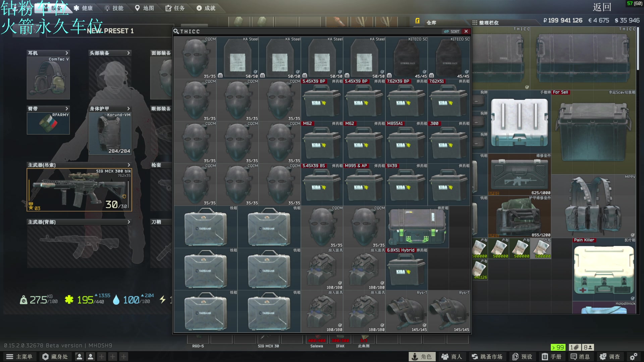
Task: Close the THICC container window
Action: (466, 32)
